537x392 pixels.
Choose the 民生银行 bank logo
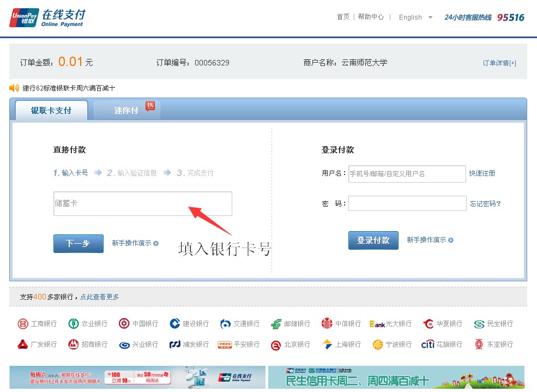click(x=479, y=324)
